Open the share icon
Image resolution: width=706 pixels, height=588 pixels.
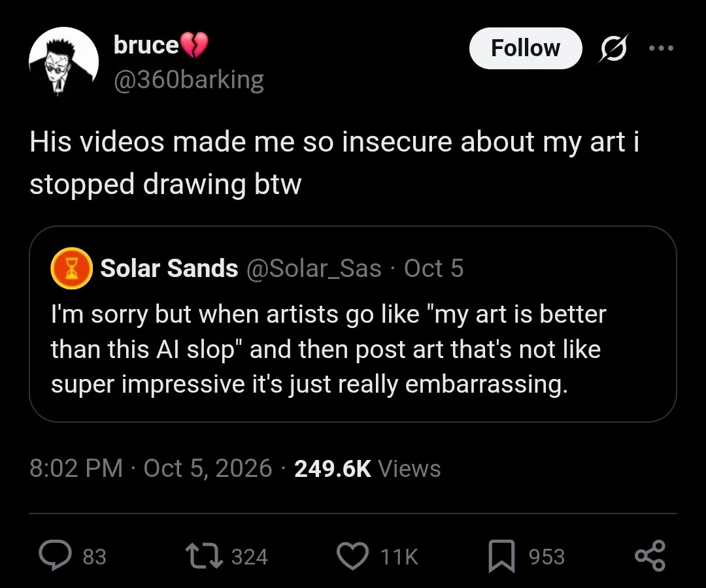(x=650, y=556)
